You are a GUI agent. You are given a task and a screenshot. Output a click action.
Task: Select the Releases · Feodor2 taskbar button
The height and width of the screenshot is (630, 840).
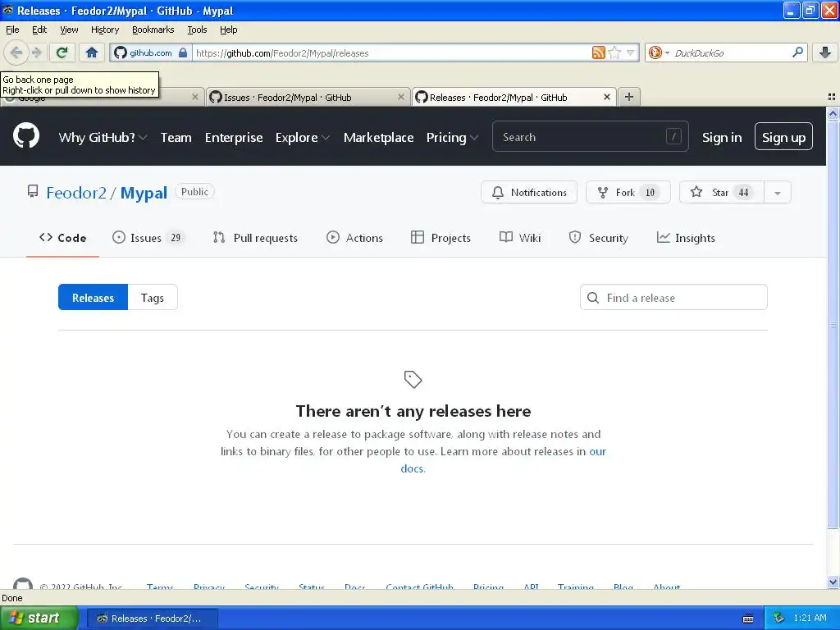pyautogui.click(x=152, y=619)
